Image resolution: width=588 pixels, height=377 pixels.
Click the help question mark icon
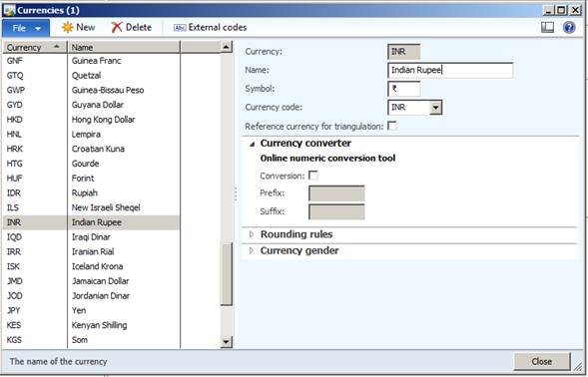pos(569,27)
